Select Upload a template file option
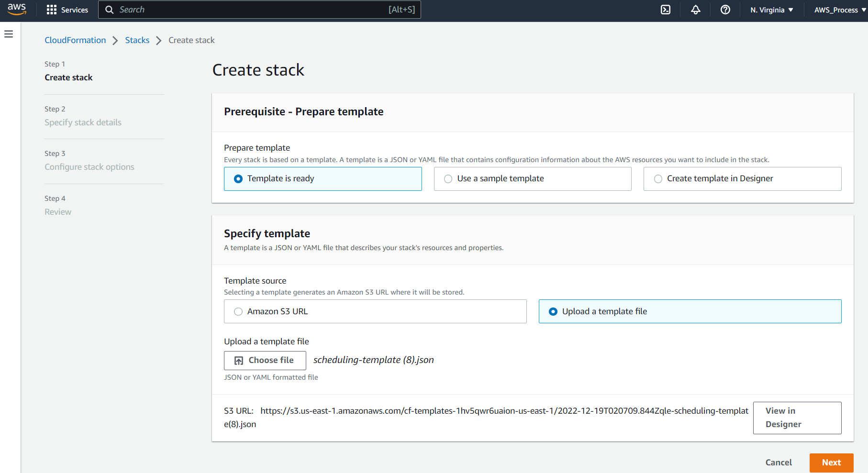Viewport: 868px width, 473px height. click(553, 312)
